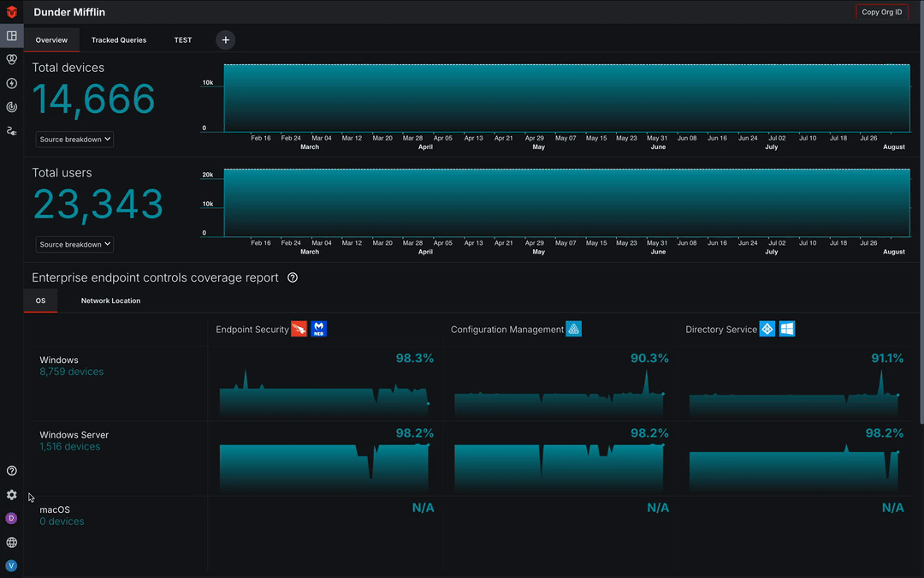Click the macOS Endpoint Security N/A value
924x578 pixels.
pos(423,508)
